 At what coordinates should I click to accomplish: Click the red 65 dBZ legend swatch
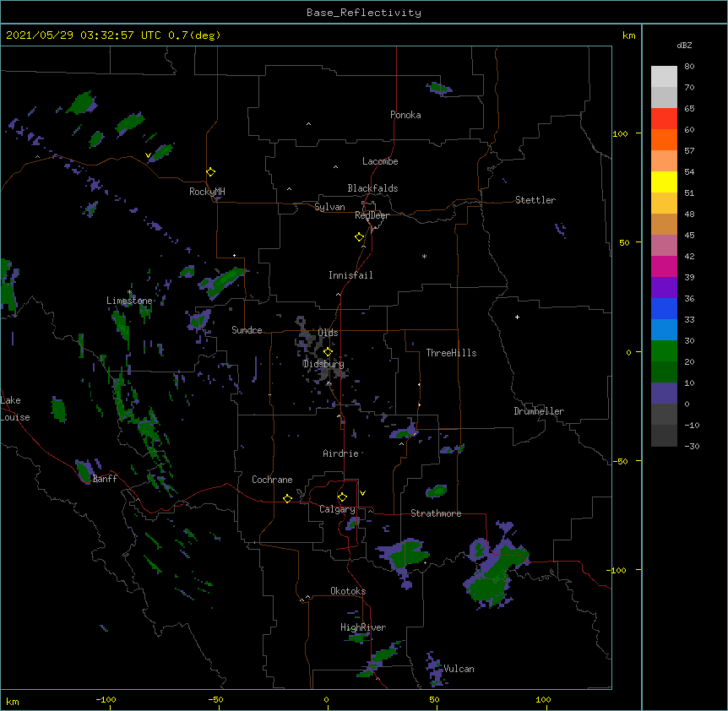click(664, 119)
